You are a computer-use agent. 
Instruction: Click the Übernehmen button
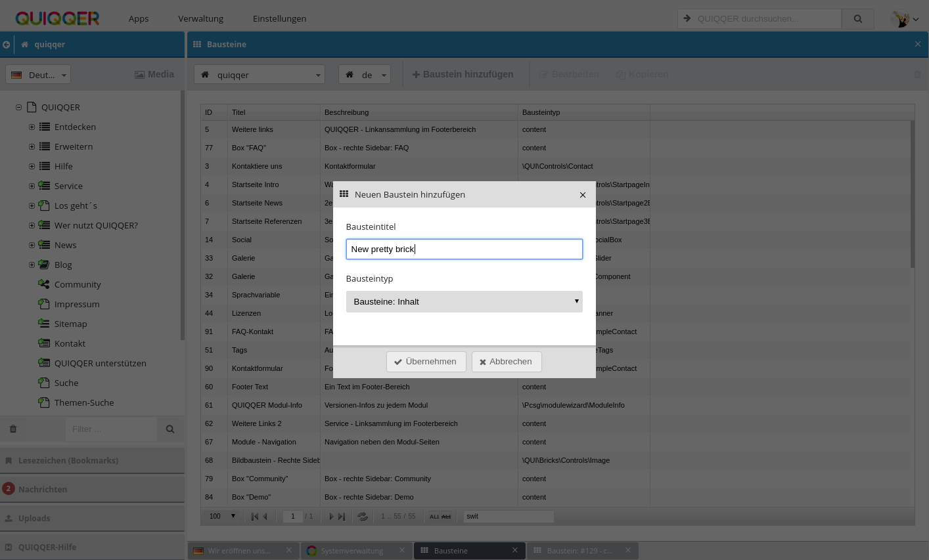click(426, 362)
